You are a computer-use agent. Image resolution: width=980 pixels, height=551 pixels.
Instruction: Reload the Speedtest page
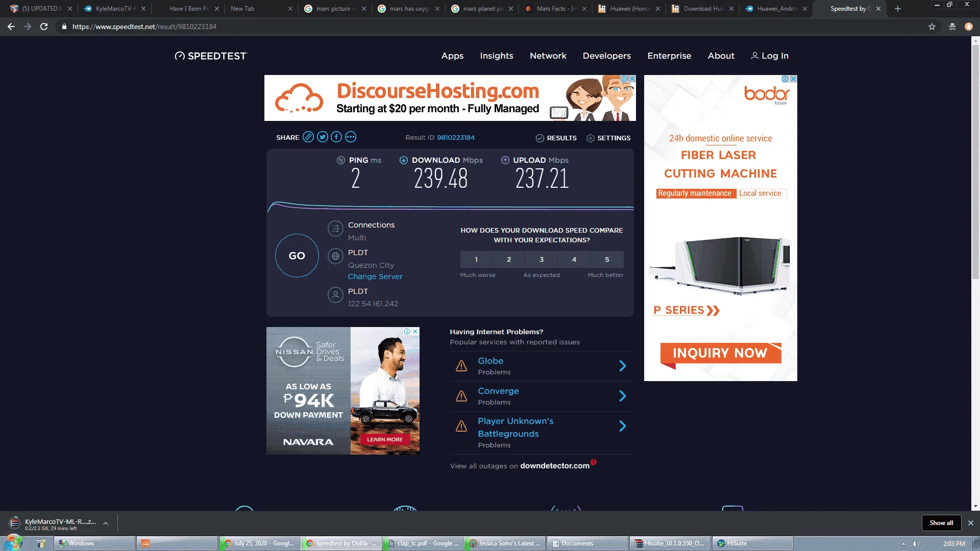point(44,27)
